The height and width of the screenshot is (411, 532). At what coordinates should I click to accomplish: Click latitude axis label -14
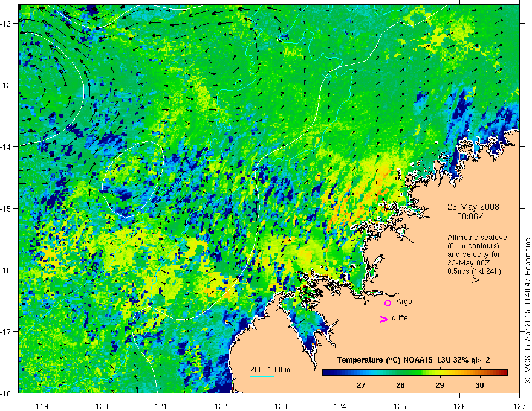click(x=5, y=147)
